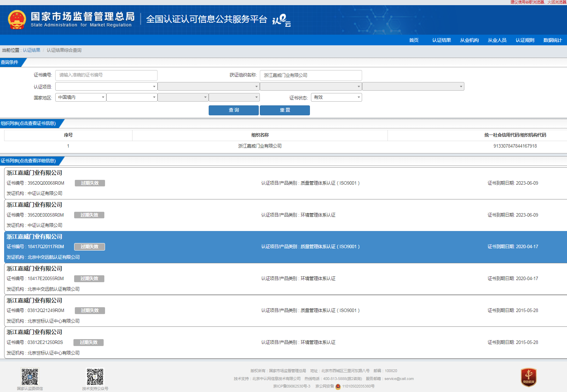
Task: Click 发证机构 北京世标认证中心有限公司 under 03812E21250R0S
Action: [x=43, y=353]
